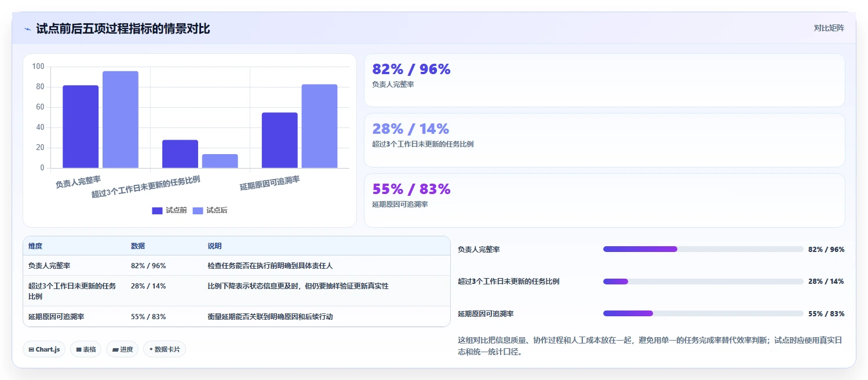868x380 pixels.
Task: Click the 延期原因可追溯率 label under the third card
Action: [400, 204]
